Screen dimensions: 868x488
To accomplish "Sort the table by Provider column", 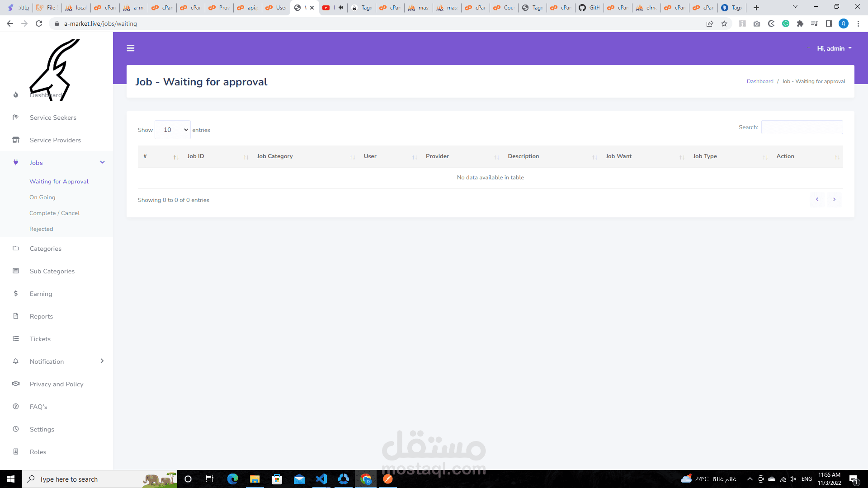I will pyautogui.click(x=437, y=156).
